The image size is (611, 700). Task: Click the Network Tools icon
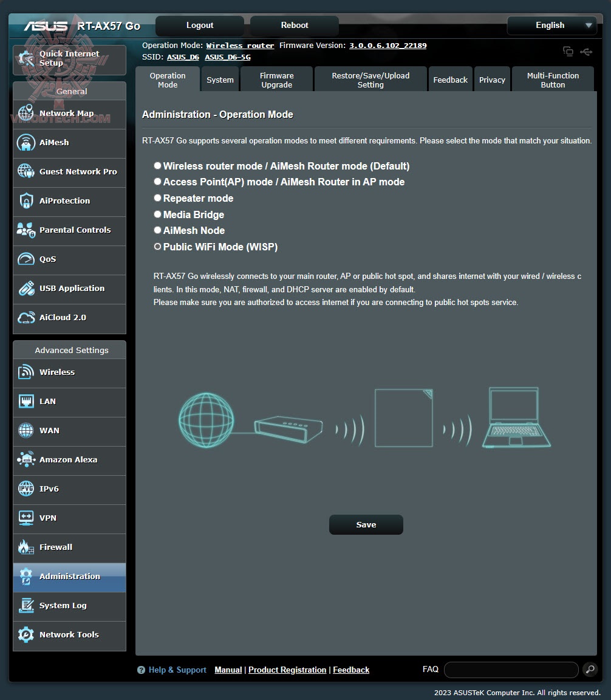click(x=26, y=634)
